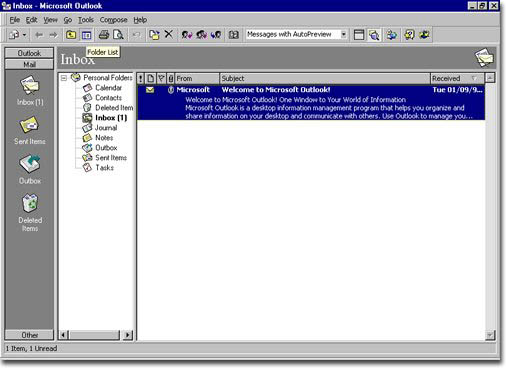
Task: Select Deleted Items folder in tree
Action: coord(114,108)
